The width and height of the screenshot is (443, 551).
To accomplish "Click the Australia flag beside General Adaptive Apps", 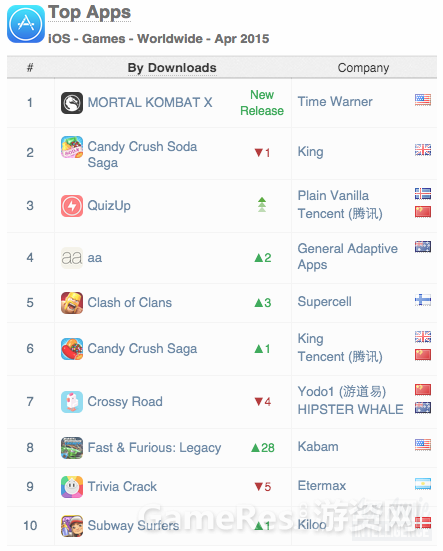I will tap(423, 247).
